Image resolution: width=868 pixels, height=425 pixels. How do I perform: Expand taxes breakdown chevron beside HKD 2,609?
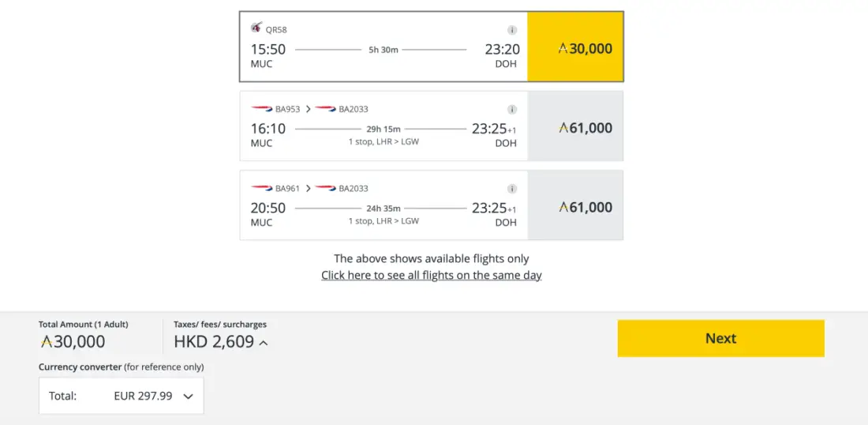click(264, 343)
